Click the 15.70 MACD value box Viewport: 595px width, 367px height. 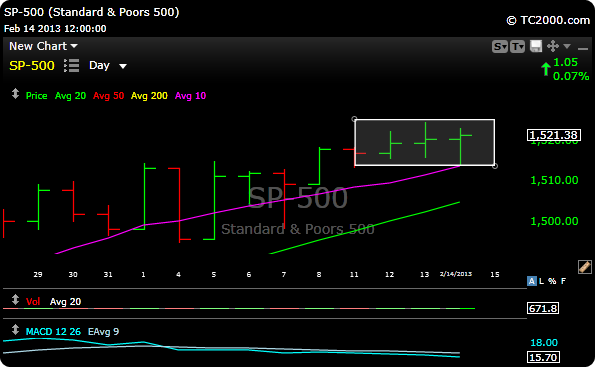click(543, 357)
